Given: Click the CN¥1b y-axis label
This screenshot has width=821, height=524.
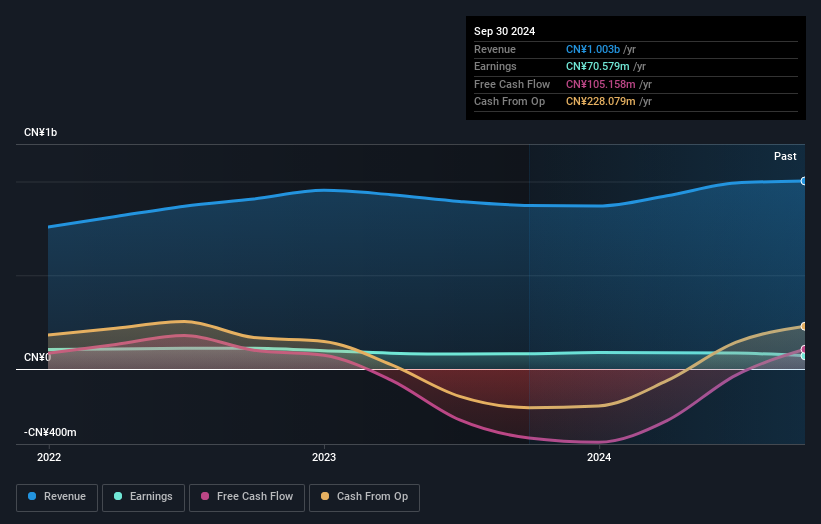Looking at the screenshot, I should [40, 132].
